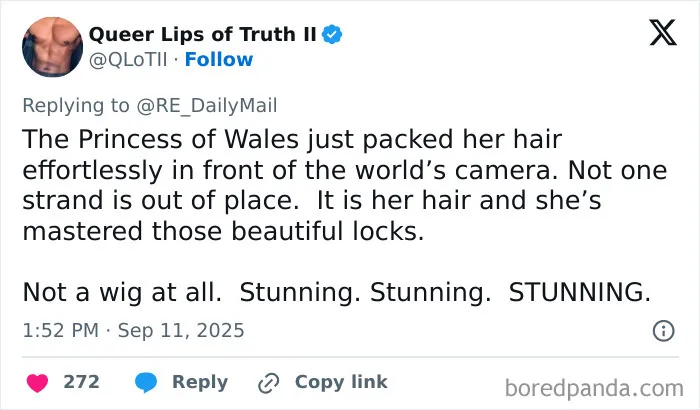Viewport: 700px width, 410px height.
Task: Like the tweet using the pink heart
Action: click(x=38, y=383)
